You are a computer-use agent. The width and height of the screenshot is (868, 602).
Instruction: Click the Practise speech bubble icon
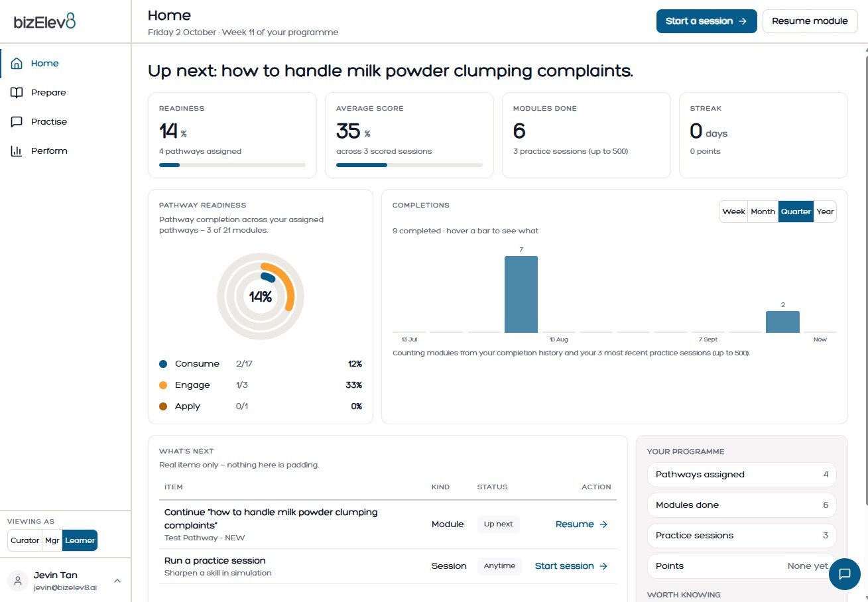(17, 122)
